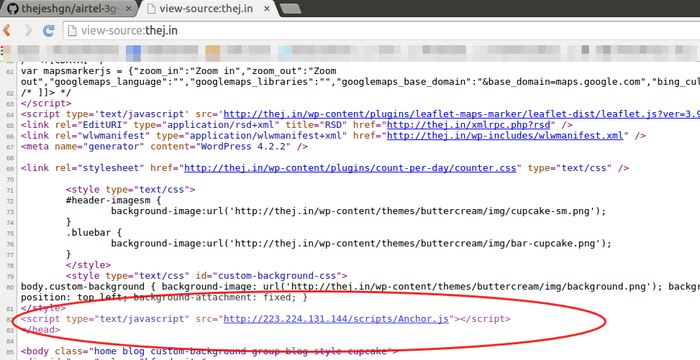The image size is (700, 360).
Task: Click the blue bookmark icon in the bookmarks bar
Action: [x=133, y=53]
